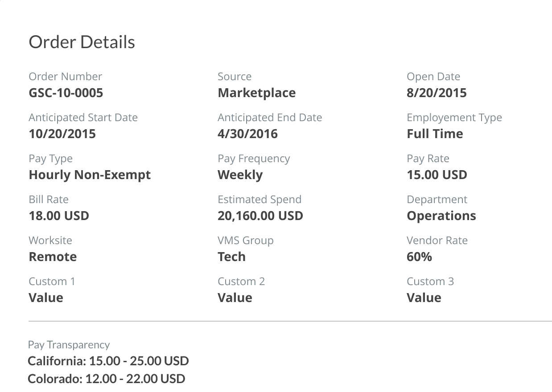
Task: Select open date 8/20/2015
Action: pos(437,93)
